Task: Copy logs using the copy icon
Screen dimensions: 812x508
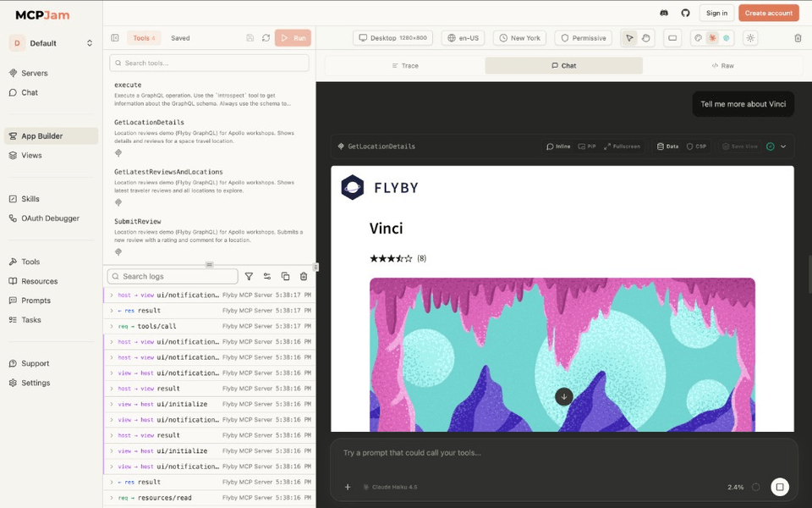Action: [285, 277]
